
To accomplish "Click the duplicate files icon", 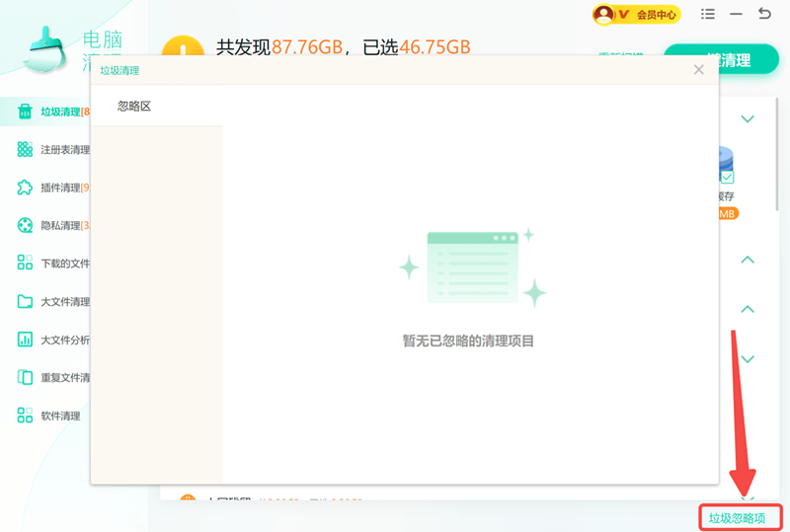I will pos(25,377).
